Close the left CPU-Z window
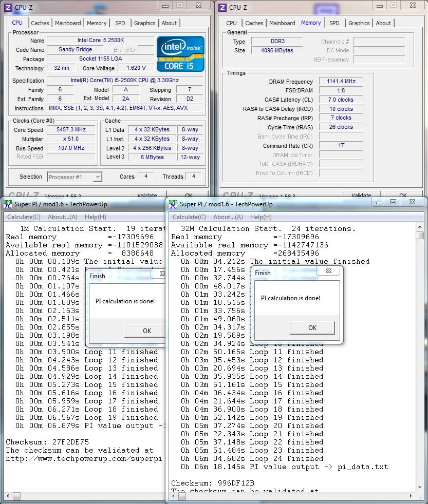The image size is (428, 504). click(198, 6)
